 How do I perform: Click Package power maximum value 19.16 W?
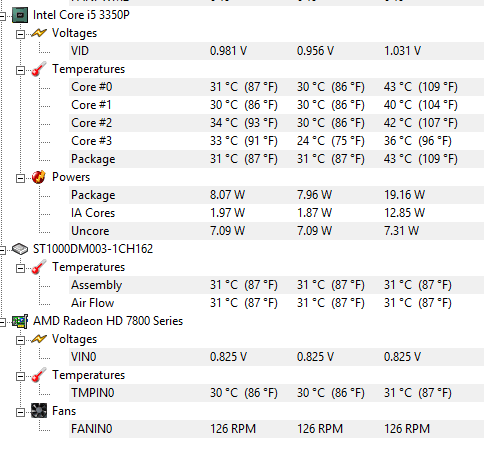(x=405, y=195)
